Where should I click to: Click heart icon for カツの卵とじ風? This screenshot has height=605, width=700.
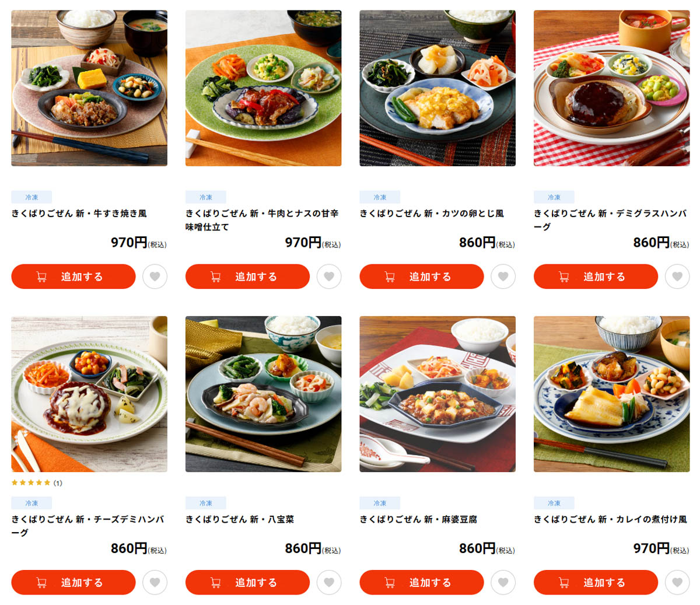[x=503, y=277]
